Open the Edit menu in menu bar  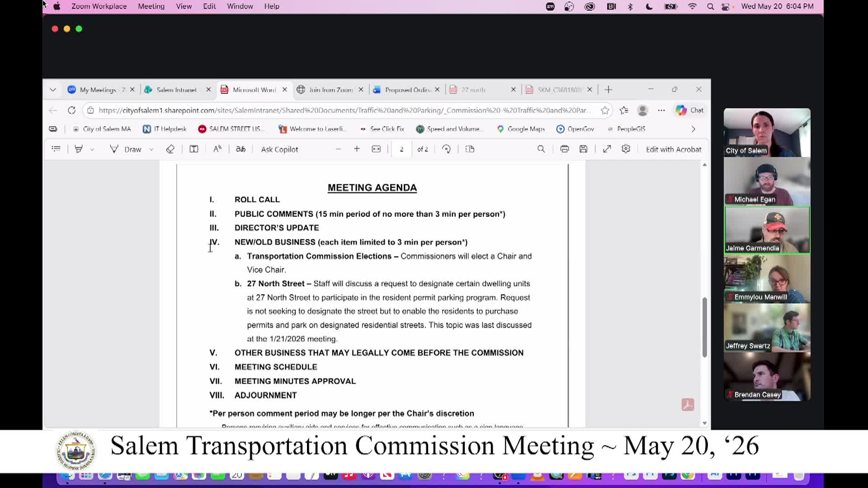(209, 6)
